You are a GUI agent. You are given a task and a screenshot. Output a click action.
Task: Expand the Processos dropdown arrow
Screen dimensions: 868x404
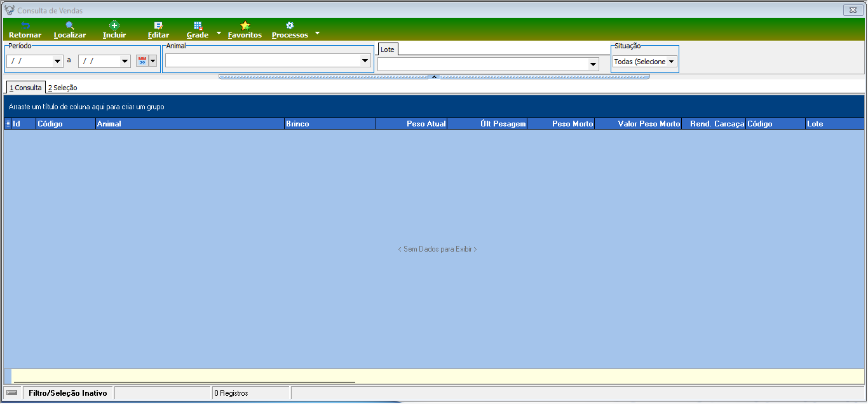317,33
